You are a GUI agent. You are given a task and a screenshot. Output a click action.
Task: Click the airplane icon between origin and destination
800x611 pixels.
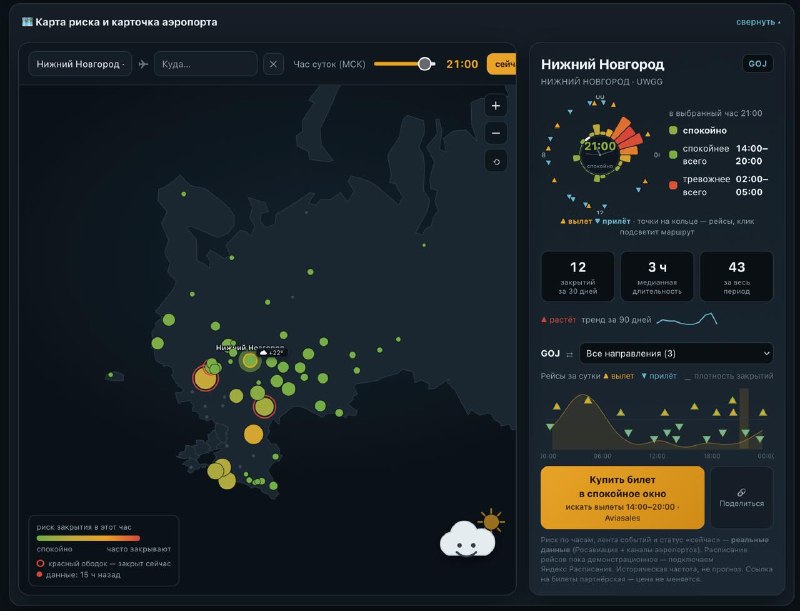(x=143, y=64)
